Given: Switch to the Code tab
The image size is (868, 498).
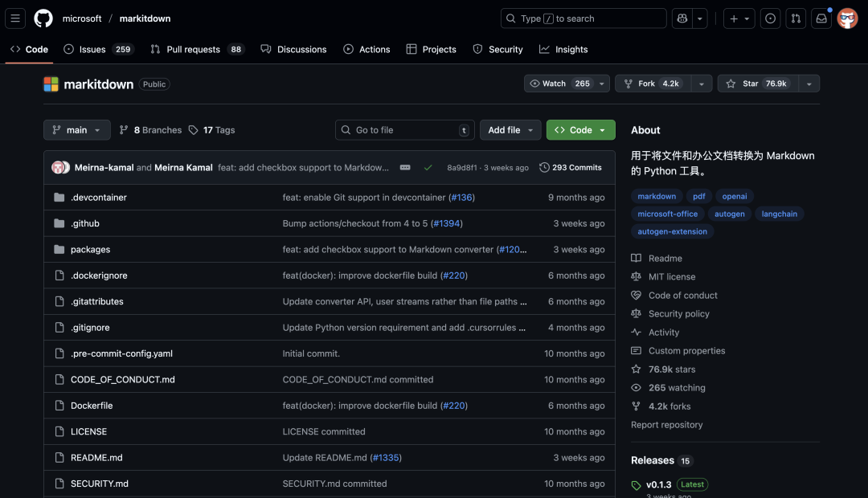Looking at the screenshot, I should pos(30,49).
